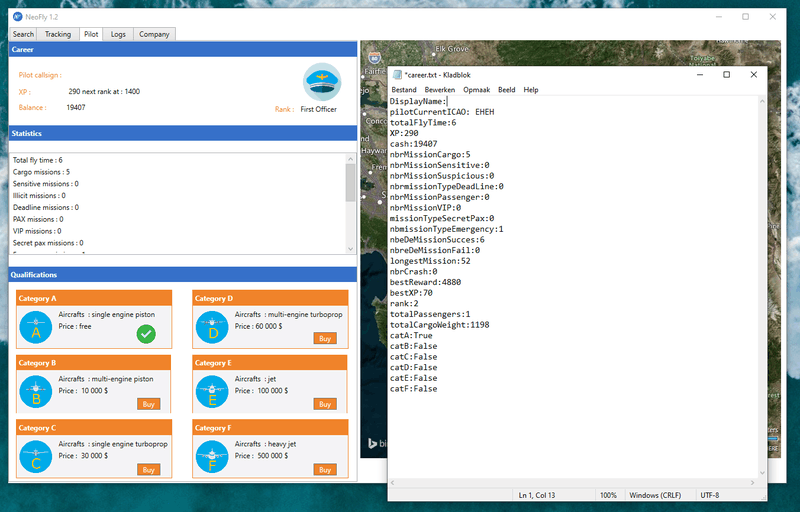This screenshot has width=800, height=512.
Task: Click Elk Grove label on map
Action: [x=452, y=49]
